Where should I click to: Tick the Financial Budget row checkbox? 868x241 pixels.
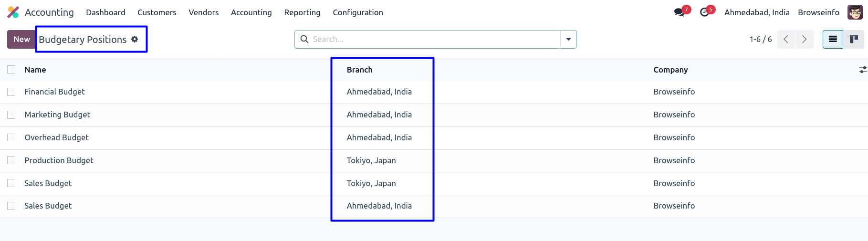pyautogui.click(x=11, y=92)
